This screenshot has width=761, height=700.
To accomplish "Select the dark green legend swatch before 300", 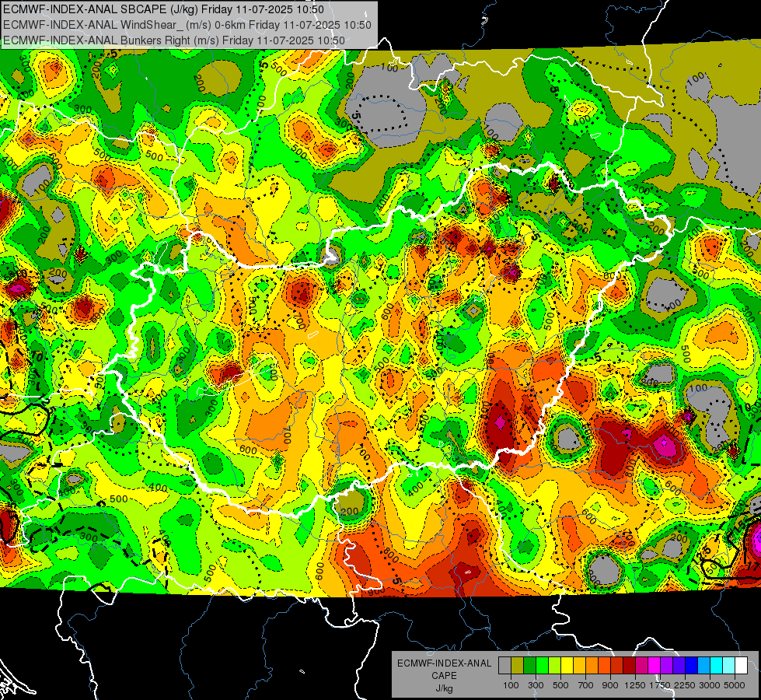I will [x=529, y=665].
